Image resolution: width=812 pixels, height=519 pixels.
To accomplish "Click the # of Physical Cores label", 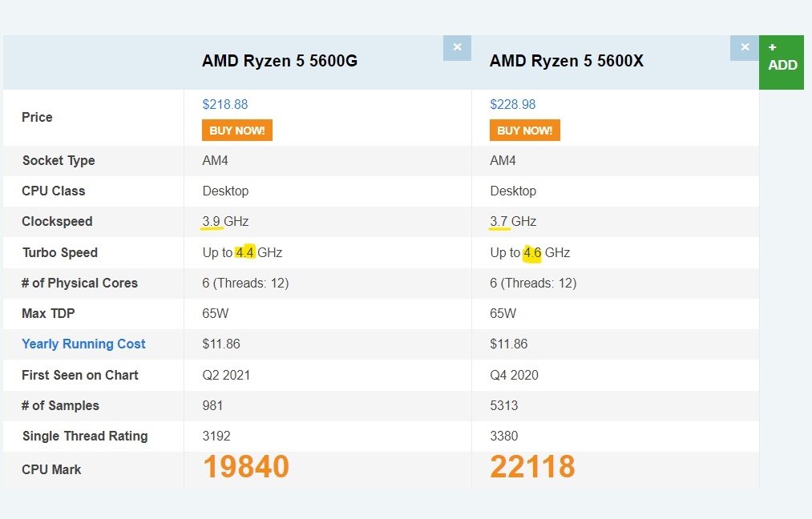I will point(79,283).
